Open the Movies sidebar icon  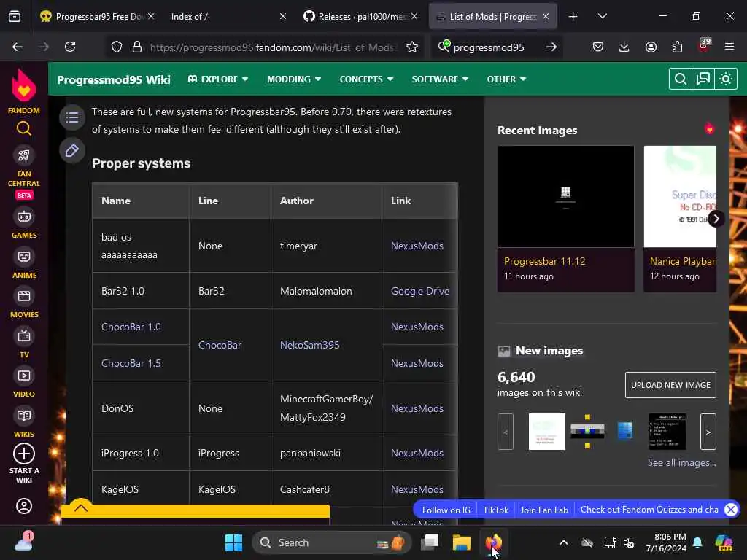click(x=24, y=296)
